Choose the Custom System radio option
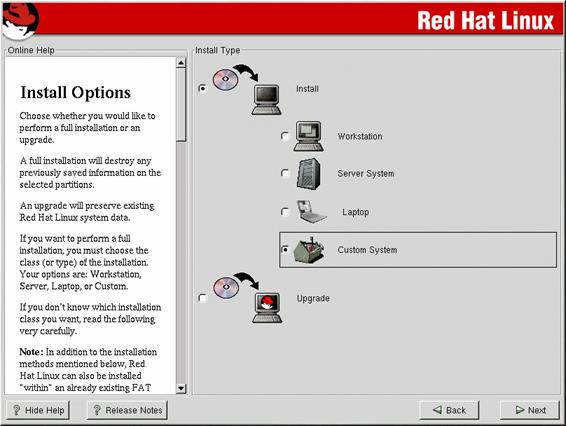566x426 pixels. (x=285, y=249)
